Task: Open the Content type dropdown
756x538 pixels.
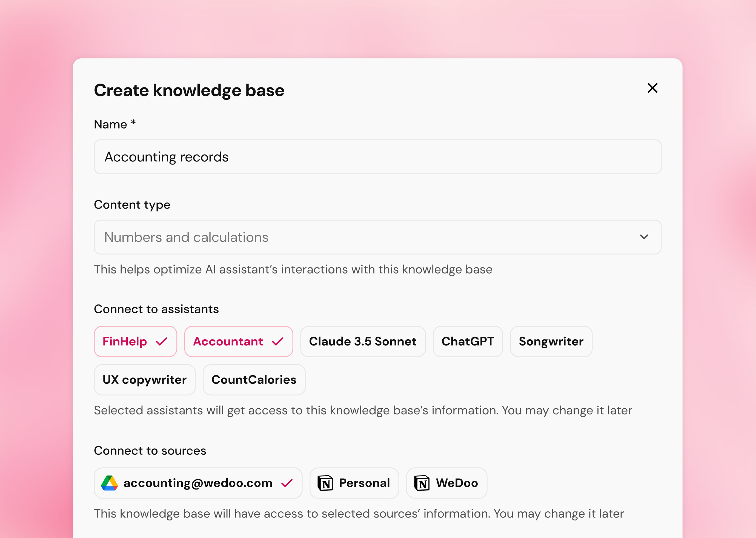Action: (x=377, y=237)
